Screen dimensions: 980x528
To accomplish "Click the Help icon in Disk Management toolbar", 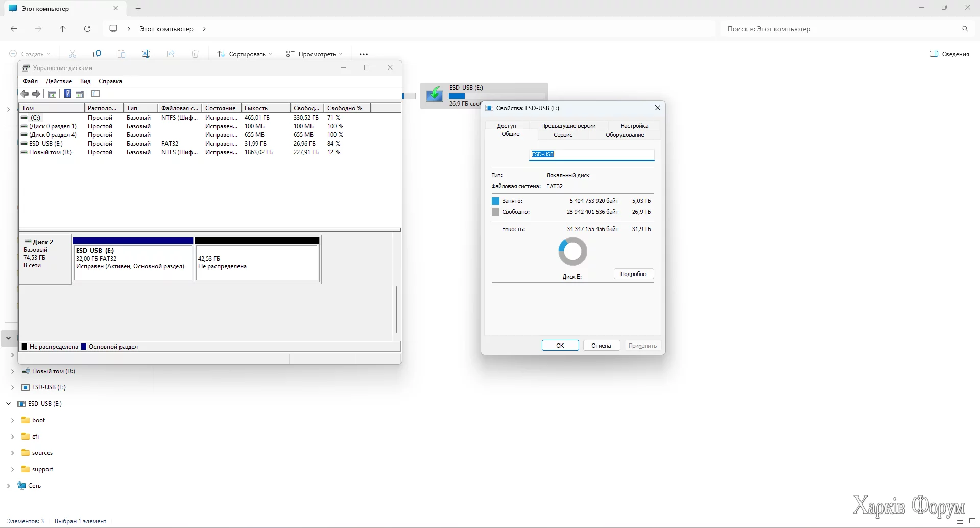I will coord(67,94).
